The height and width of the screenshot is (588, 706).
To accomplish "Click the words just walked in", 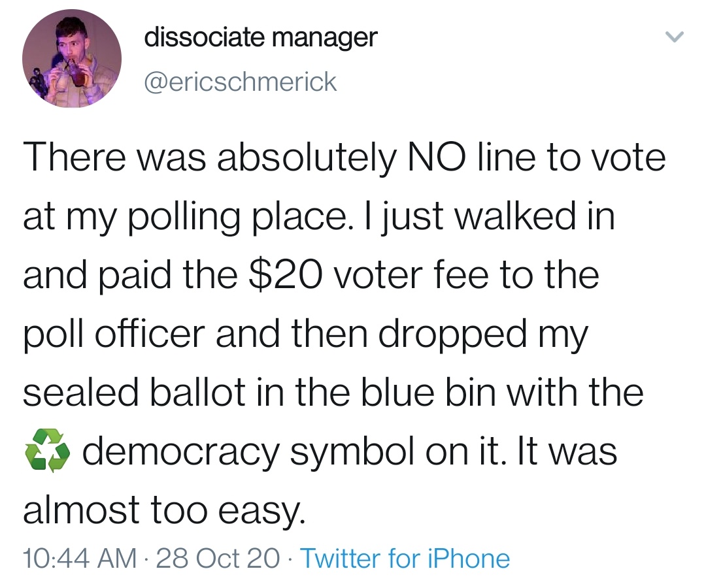I will pyautogui.click(x=498, y=217).
